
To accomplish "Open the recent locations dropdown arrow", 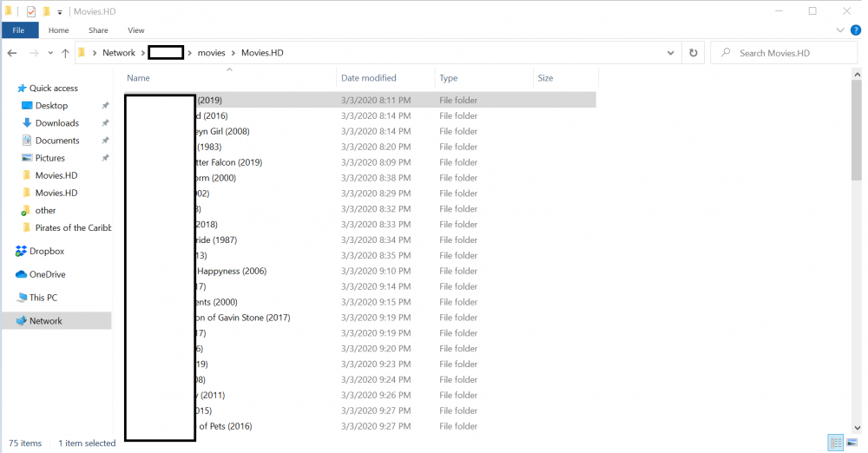I will (50, 53).
